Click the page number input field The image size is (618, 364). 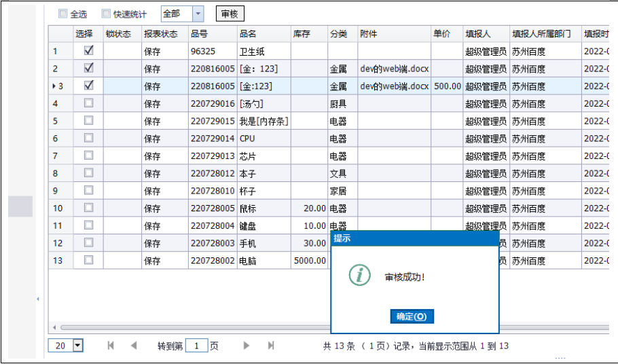click(196, 346)
